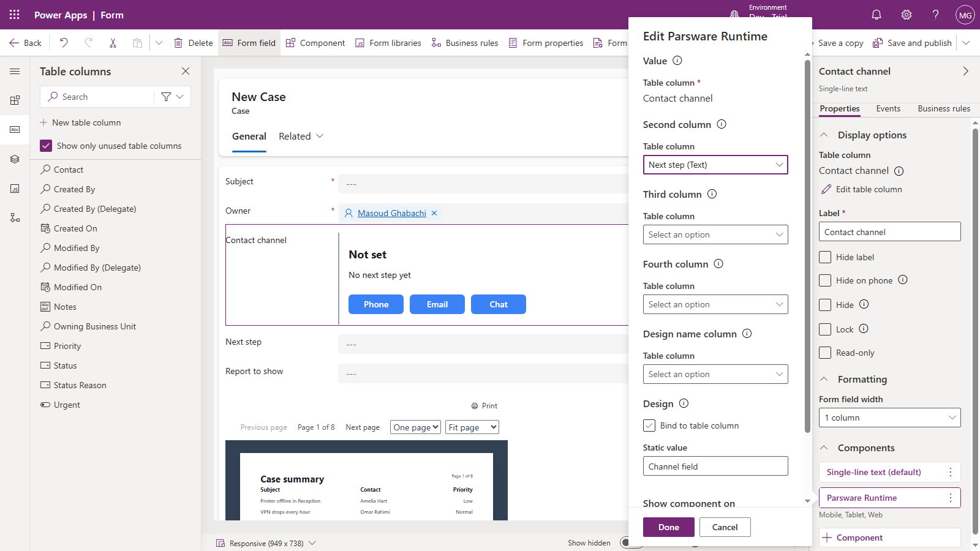The height and width of the screenshot is (551, 980).
Task: Enable the Hide label checkbox
Action: (825, 257)
